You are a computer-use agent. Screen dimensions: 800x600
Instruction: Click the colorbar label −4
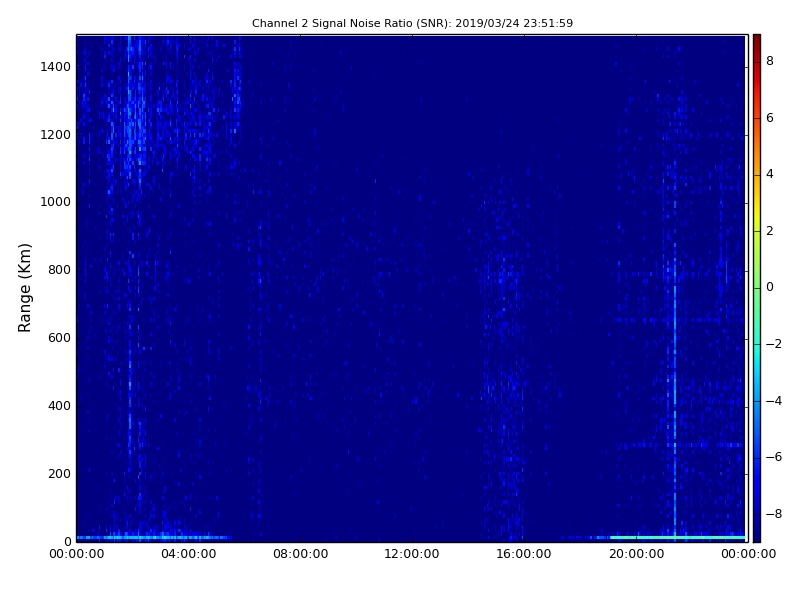(773, 401)
